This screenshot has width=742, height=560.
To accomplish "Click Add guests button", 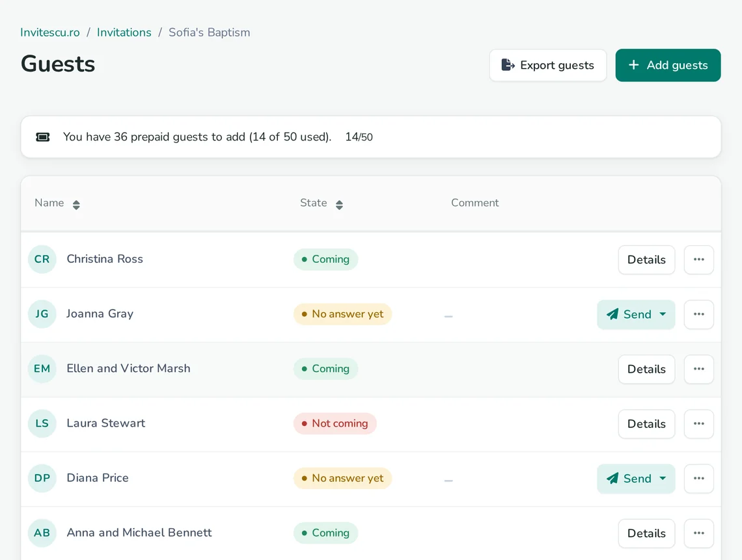I will point(668,65).
